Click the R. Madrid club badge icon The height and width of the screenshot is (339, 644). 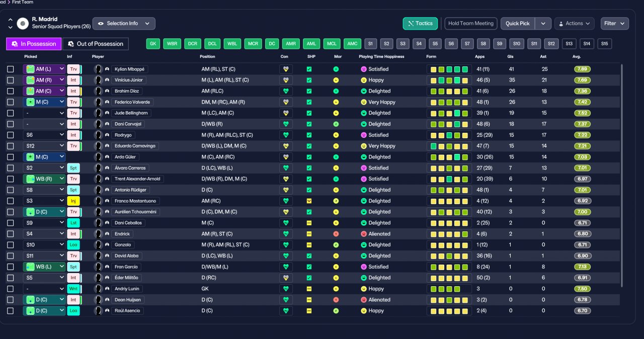(23, 23)
